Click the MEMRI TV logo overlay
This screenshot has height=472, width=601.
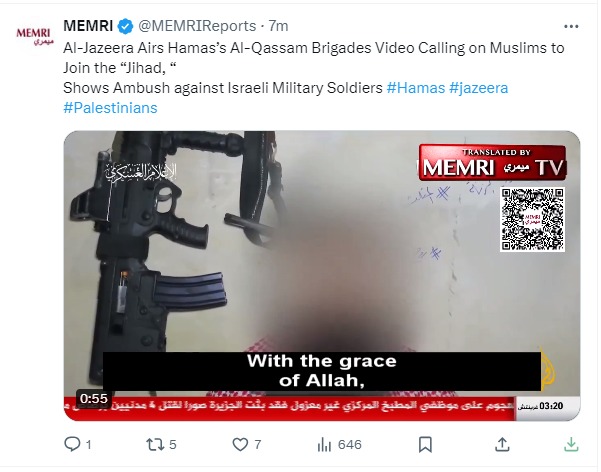tap(493, 163)
